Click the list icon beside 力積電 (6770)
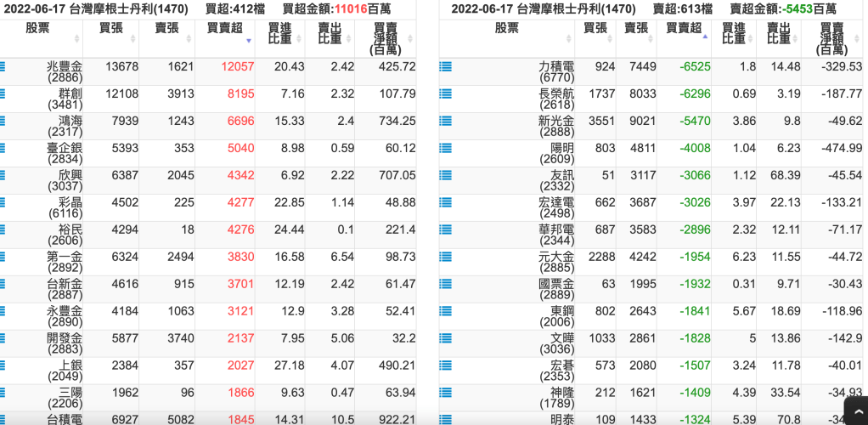Image resolution: width=868 pixels, height=425 pixels. pyautogui.click(x=445, y=66)
